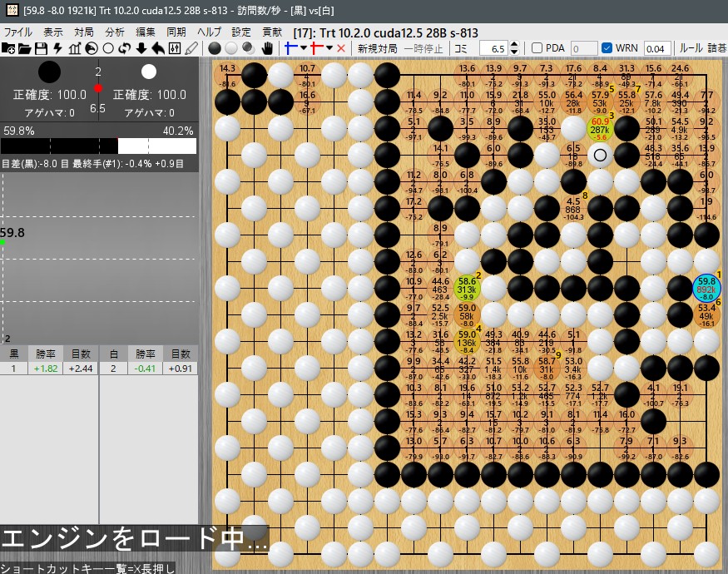This screenshot has width=728, height=574.
Task: Open the red marker dropdown arrow
Action: pyautogui.click(x=329, y=48)
